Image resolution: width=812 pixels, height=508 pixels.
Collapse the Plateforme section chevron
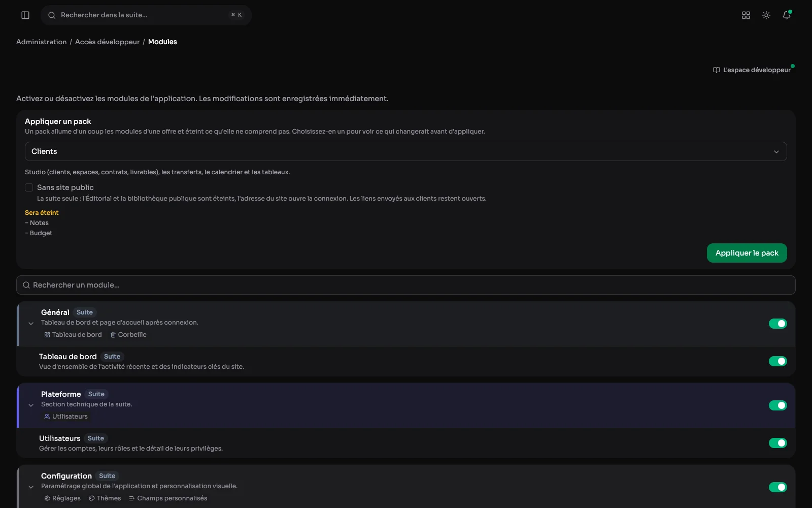(x=31, y=405)
